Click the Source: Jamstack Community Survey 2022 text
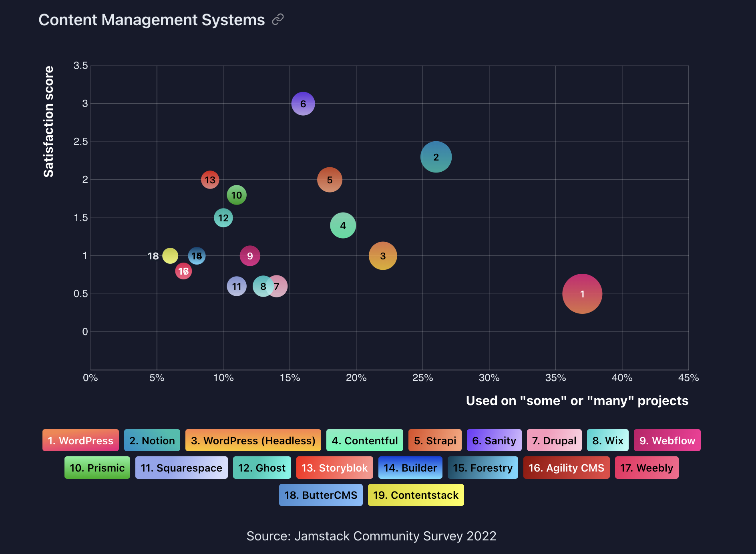756x554 pixels. (371, 536)
